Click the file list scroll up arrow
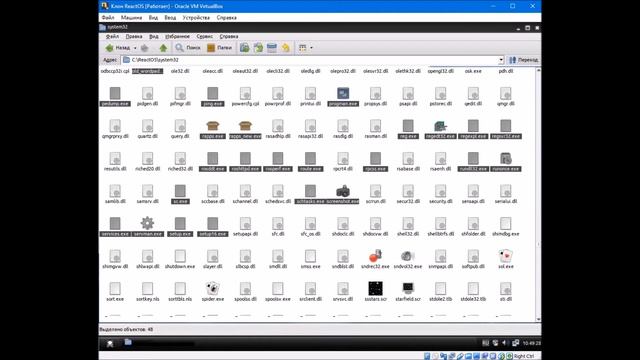The image size is (640, 360). tap(538, 70)
